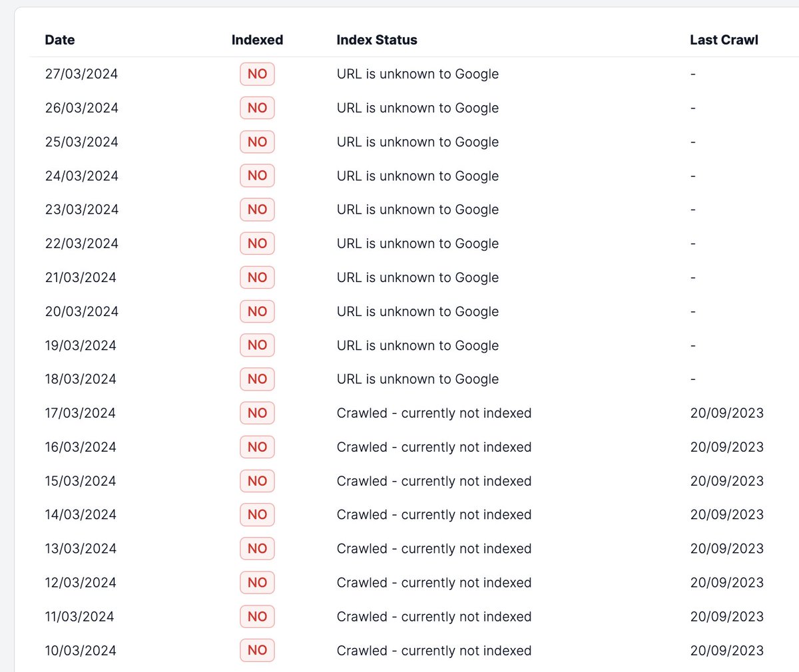Click last crawl 20/09/2023 in the 17/03/2024 row
This screenshot has height=672, width=799.
(x=727, y=413)
